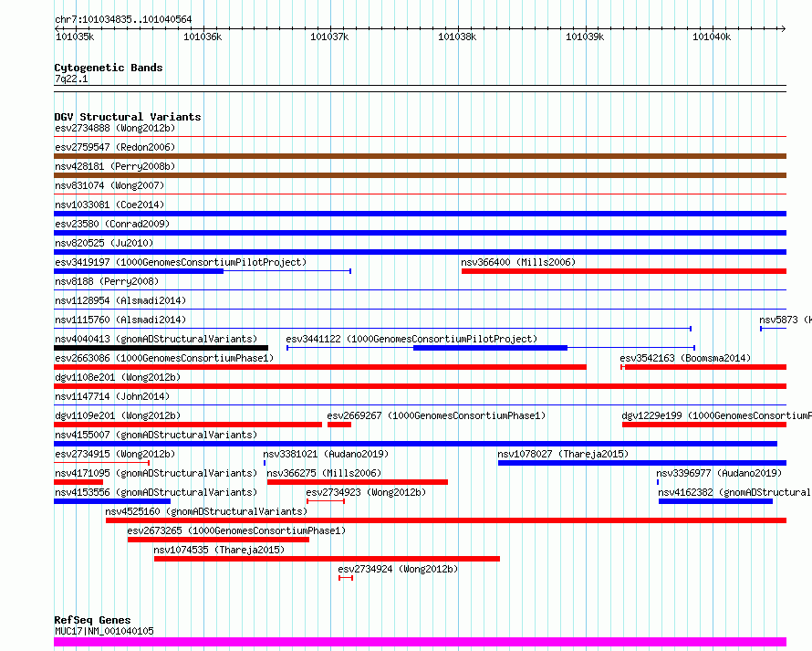Screen dimensions: 812x651
Task: Select the esv2759547 (Redon2006) brown bar
Action: coord(420,156)
